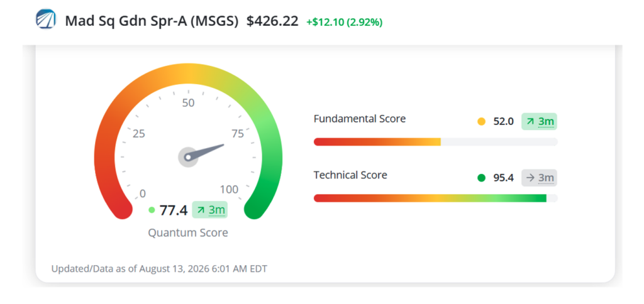Click the +$12.10 (2.92%) price change
The width and height of the screenshot is (644, 304).
pos(344,22)
